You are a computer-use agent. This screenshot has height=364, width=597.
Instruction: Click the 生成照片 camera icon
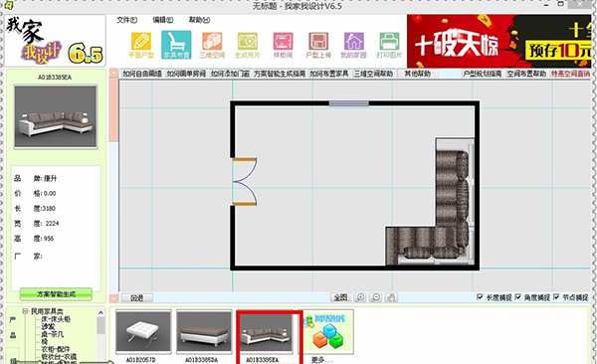pos(248,45)
